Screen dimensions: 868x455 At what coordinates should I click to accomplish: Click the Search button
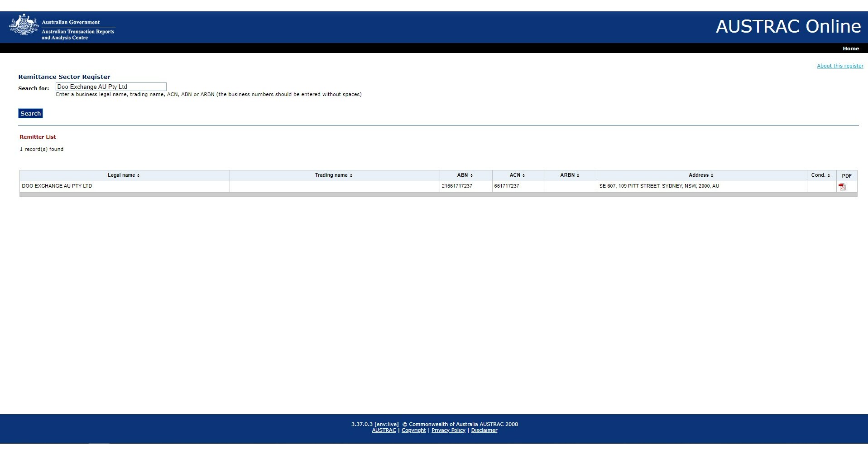30,113
